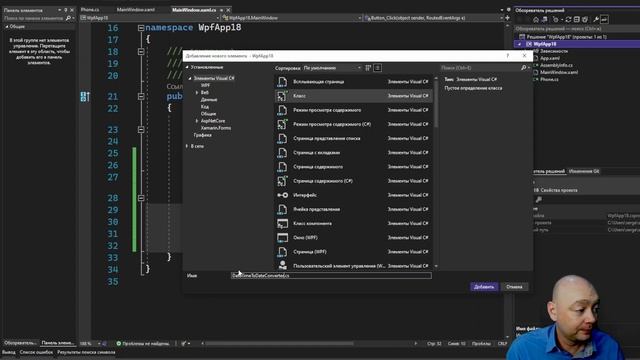Select WPF category in dialog tree

click(x=205, y=85)
